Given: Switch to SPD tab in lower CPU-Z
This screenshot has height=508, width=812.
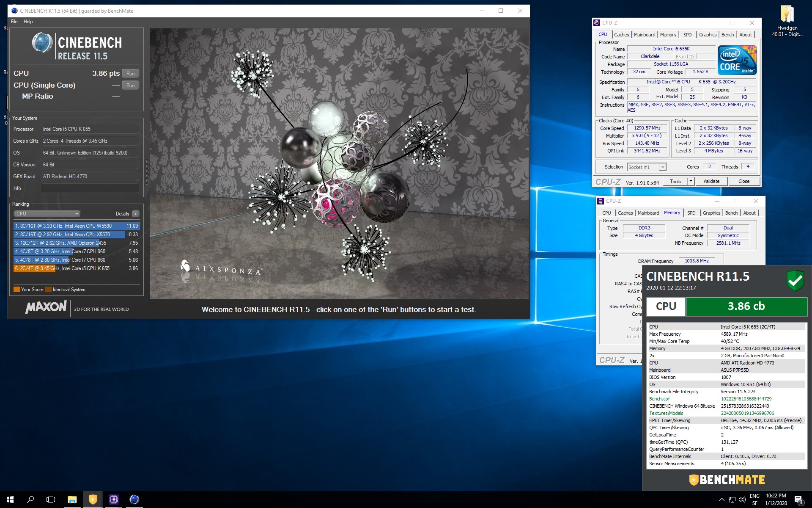Looking at the screenshot, I should click(691, 213).
